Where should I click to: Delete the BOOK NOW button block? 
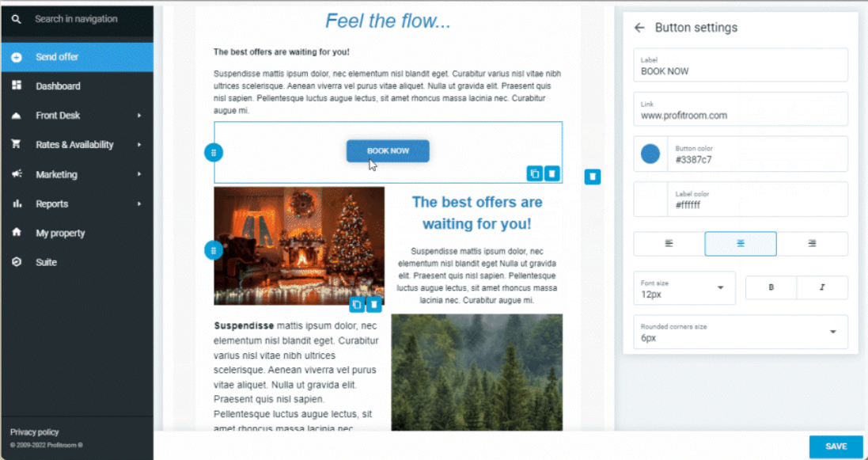[552, 173]
